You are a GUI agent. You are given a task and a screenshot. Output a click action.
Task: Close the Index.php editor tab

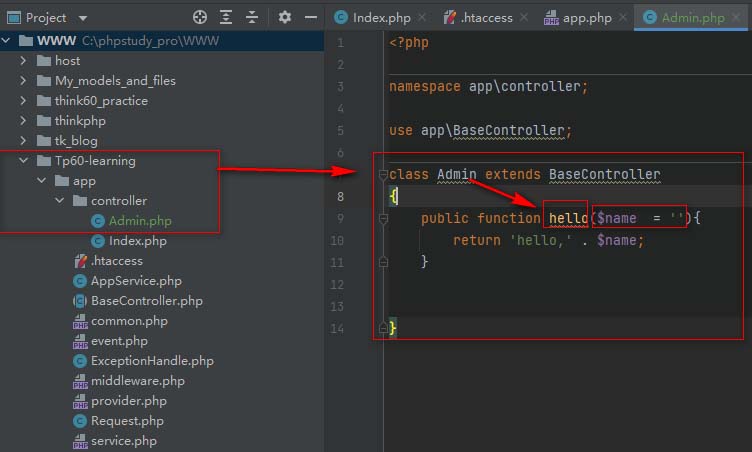coord(420,18)
